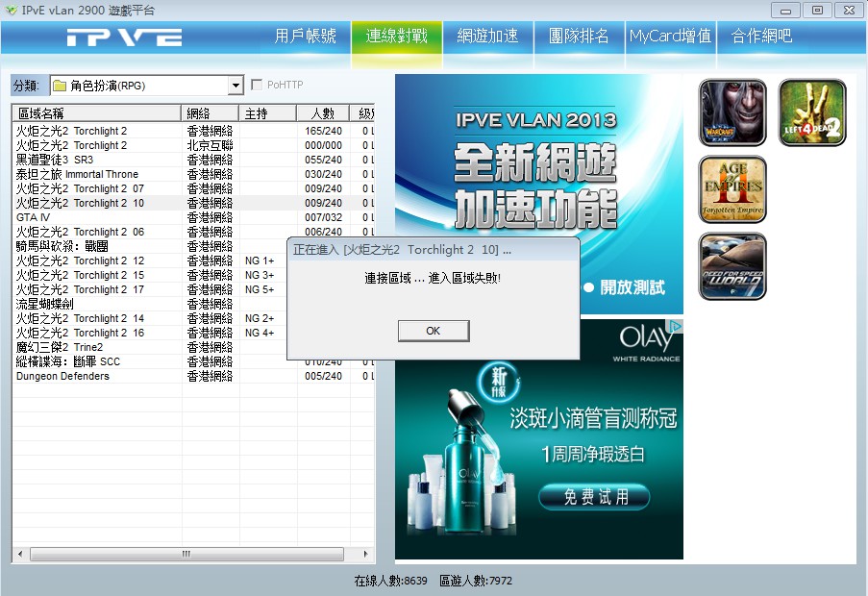
Task: Click the 055/240 player count cell
Action: (323, 160)
